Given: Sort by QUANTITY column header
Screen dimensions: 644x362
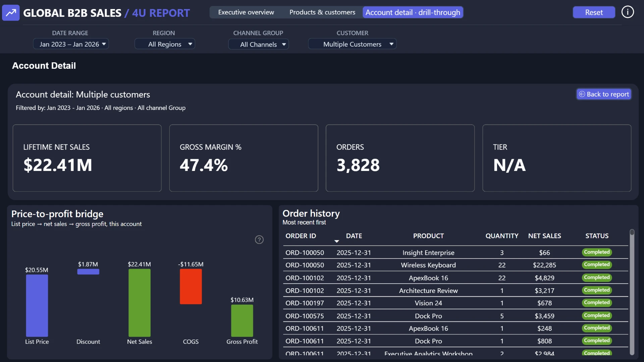Looking at the screenshot, I should (x=502, y=236).
